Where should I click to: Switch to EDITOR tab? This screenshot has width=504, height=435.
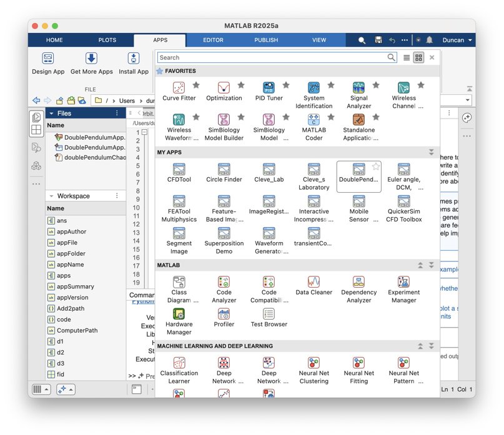213,40
